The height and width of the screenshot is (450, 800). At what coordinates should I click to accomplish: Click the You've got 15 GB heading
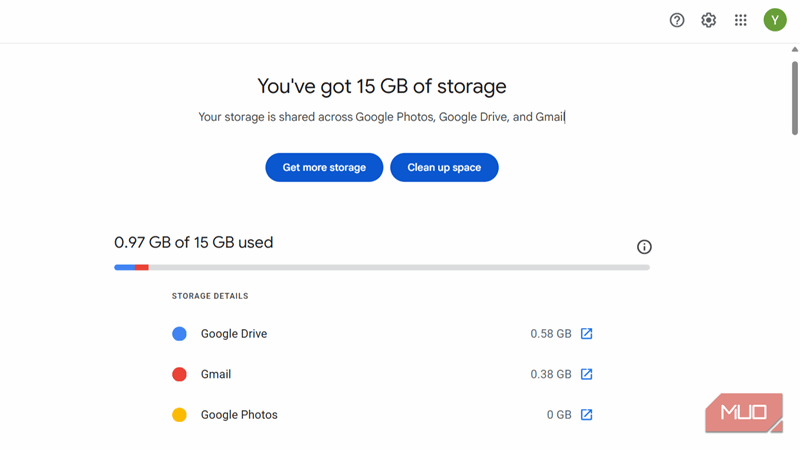382,86
